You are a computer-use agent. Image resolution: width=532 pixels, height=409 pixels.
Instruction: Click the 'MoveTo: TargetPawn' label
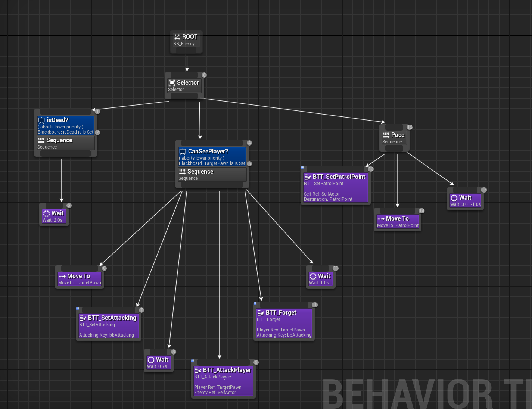pyautogui.click(x=80, y=283)
